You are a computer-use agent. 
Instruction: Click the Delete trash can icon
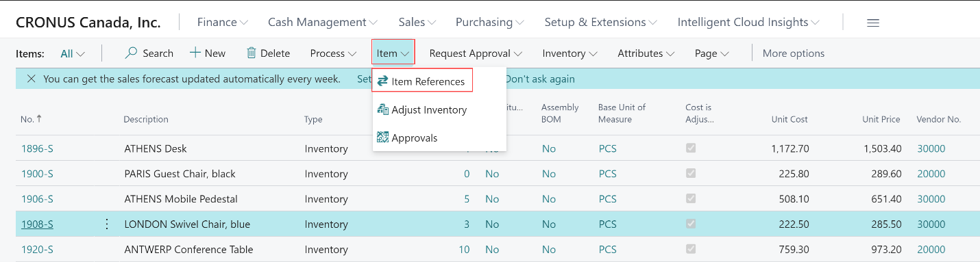coord(252,53)
